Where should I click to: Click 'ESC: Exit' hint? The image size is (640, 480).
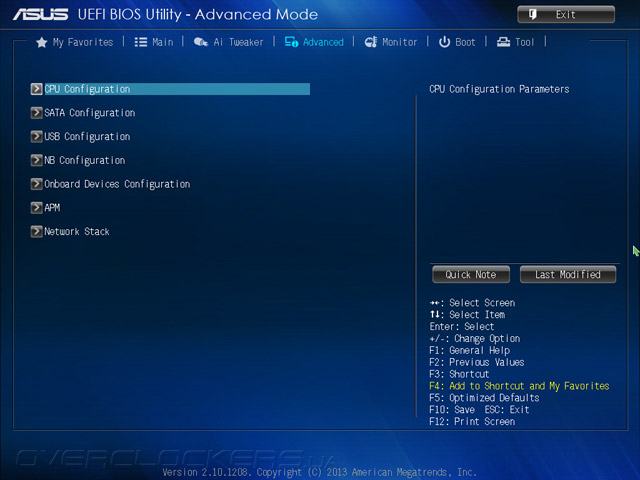coord(507,410)
